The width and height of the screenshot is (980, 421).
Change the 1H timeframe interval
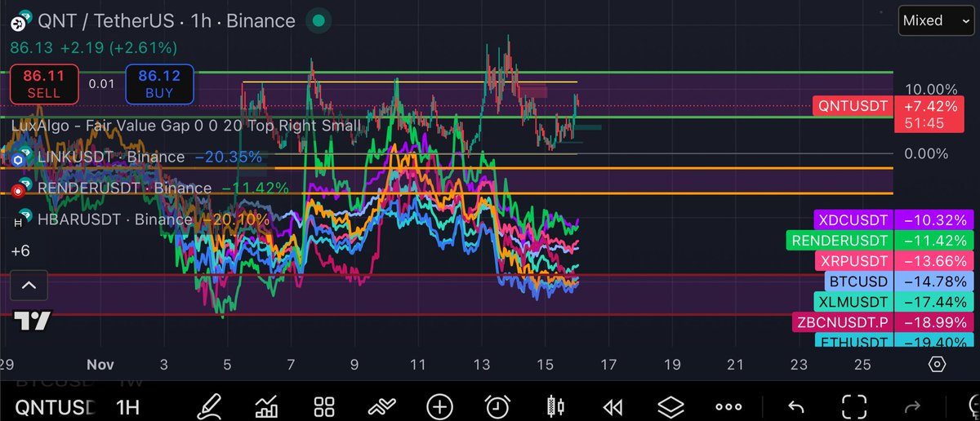pyautogui.click(x=128, y=405)
